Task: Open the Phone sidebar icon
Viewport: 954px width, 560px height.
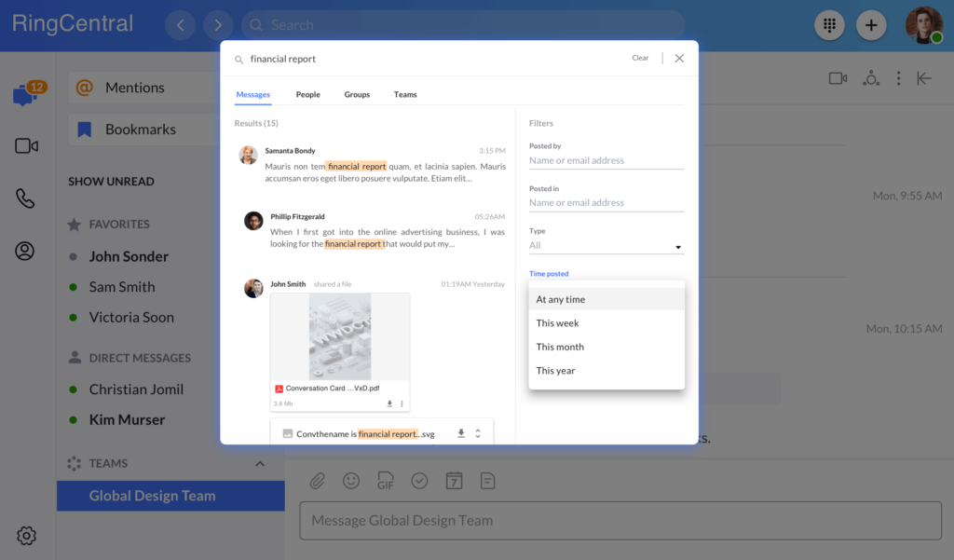Action: [x=25, y=198]
